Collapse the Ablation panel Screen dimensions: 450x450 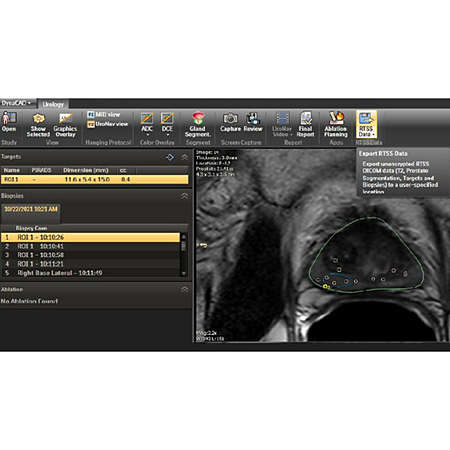(184, 289)
